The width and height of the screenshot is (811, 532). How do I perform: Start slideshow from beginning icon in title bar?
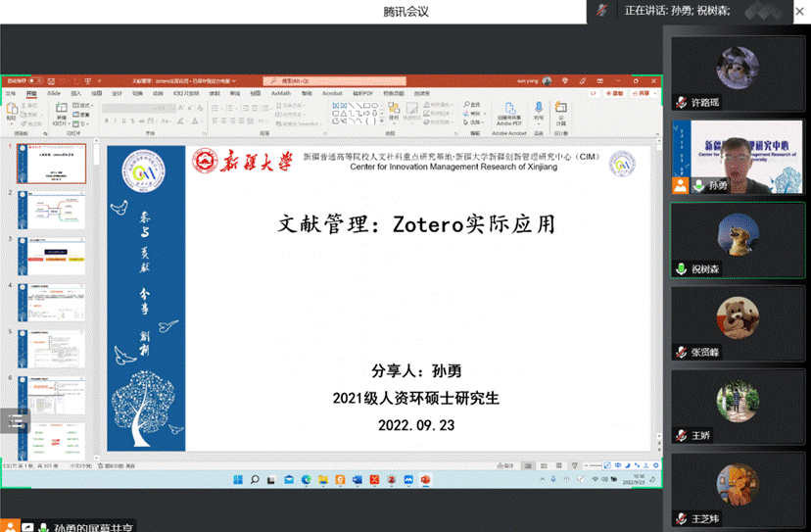tap(88, 81)
